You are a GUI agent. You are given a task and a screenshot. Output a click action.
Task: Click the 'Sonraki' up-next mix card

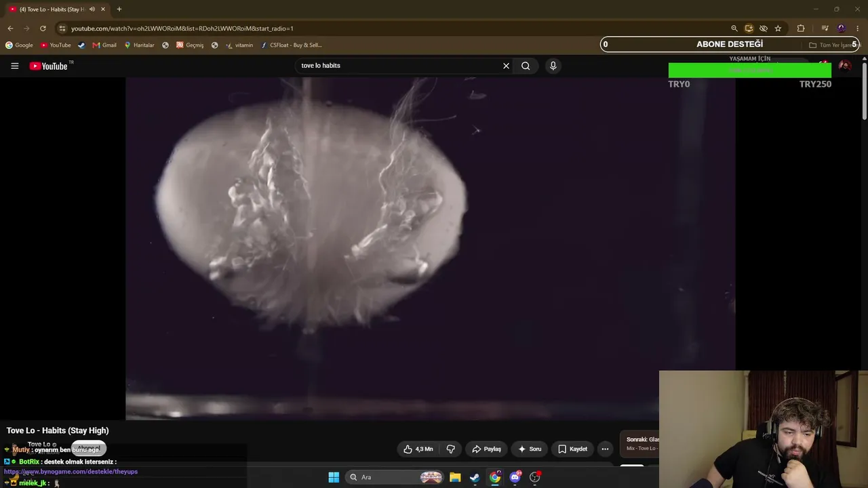pos(639,444)
